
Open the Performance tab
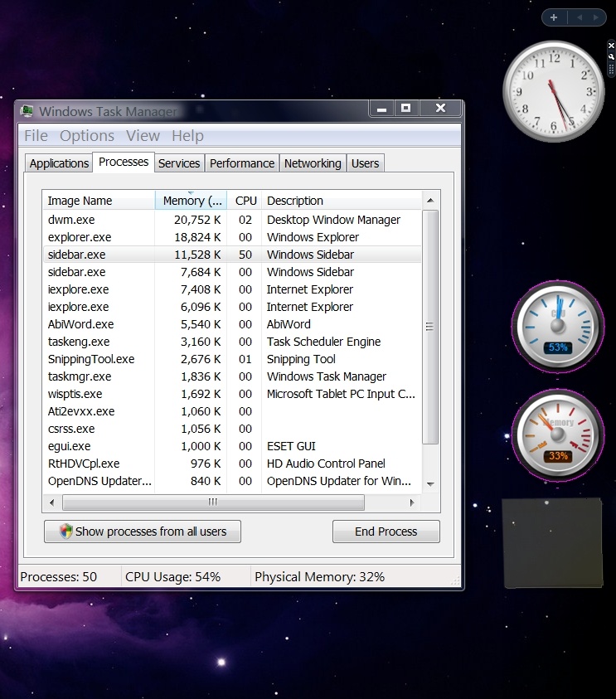coord(242,163)
